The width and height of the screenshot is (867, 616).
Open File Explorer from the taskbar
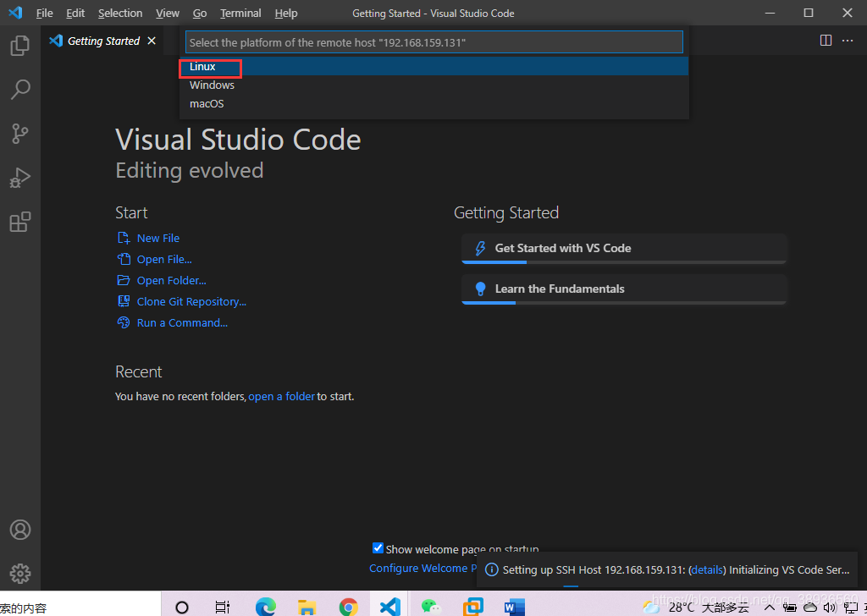(306, 608)
